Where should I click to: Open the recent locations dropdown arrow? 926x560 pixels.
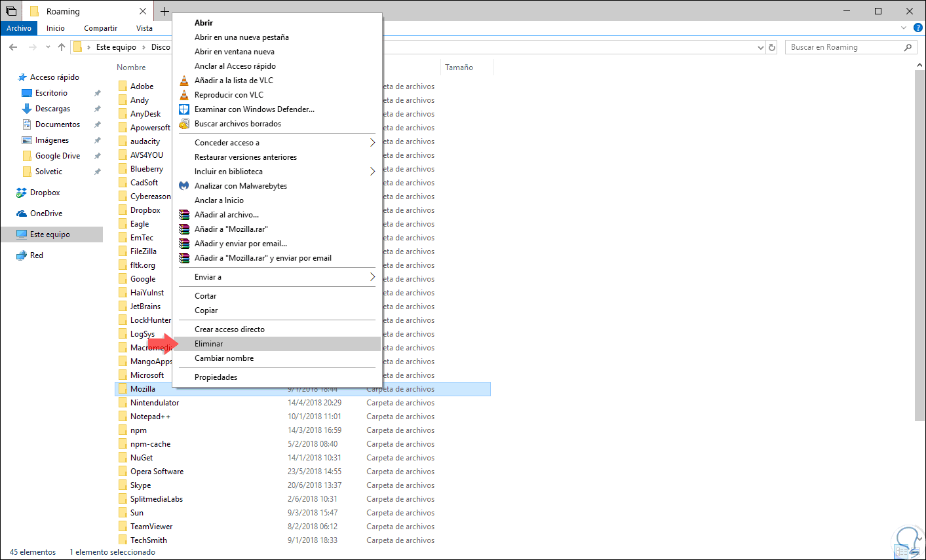pyautogui.click(x=48, y=47)
